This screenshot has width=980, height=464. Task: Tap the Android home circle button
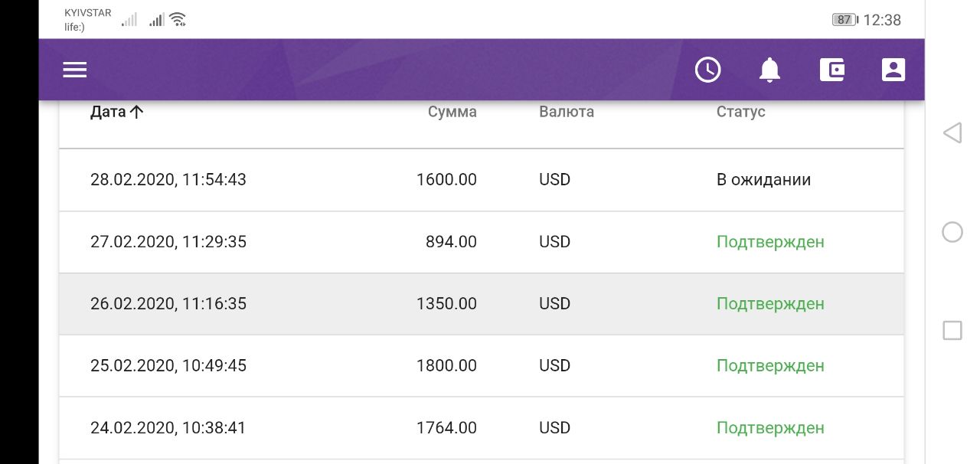tap(952, 232)
